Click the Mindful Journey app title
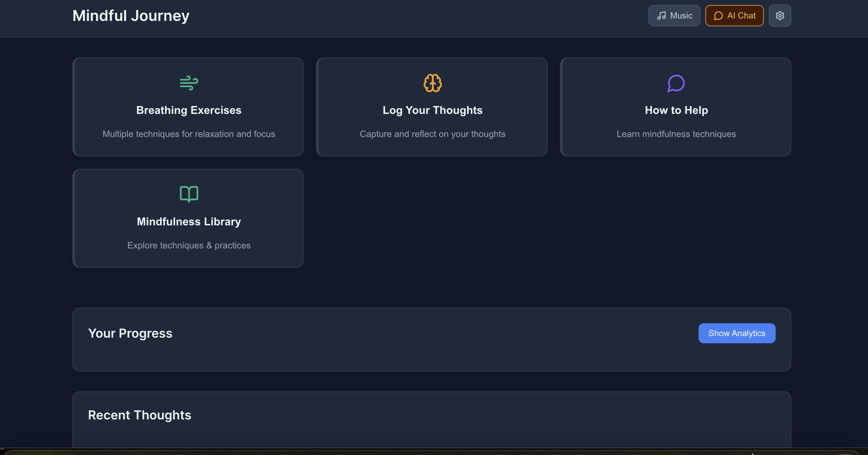This screenshot has height=455, width=868. 131,16
